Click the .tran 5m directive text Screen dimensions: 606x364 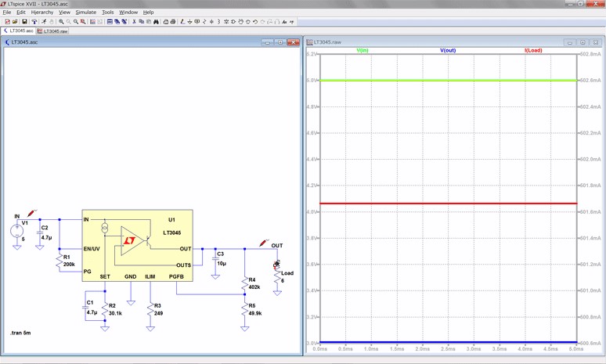(21, 333)
